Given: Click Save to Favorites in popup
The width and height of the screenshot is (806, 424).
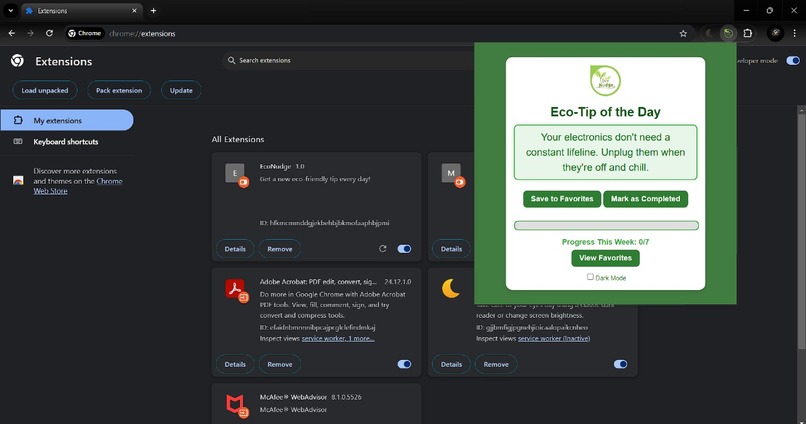Looking at the screenshot, I should 562,199.
